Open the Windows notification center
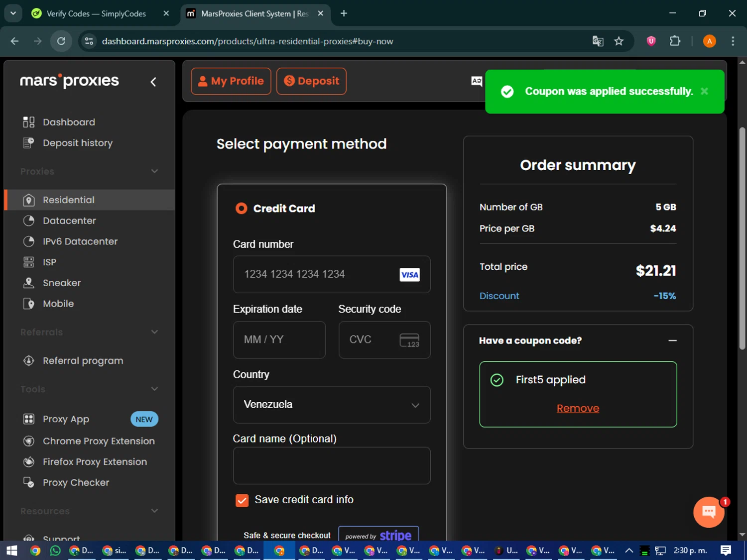The width and height of the screenshot is (747, 560). [726, 551]
